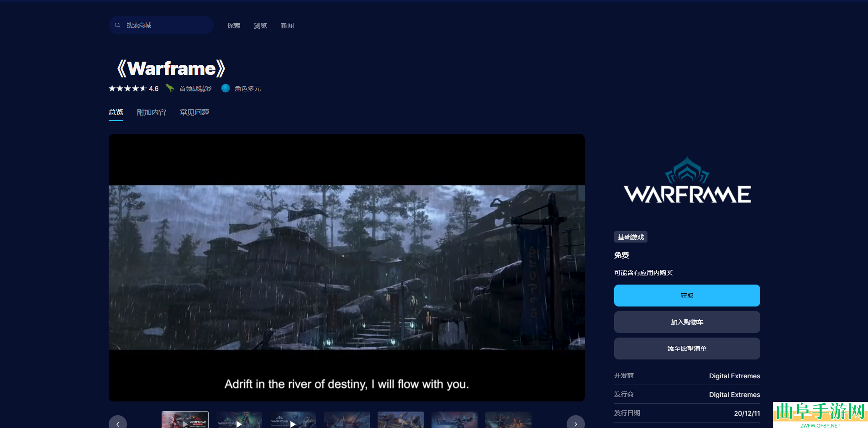
Task: Open Digital Extremes in the 发行商 row
Action: [x=735, y=395]
